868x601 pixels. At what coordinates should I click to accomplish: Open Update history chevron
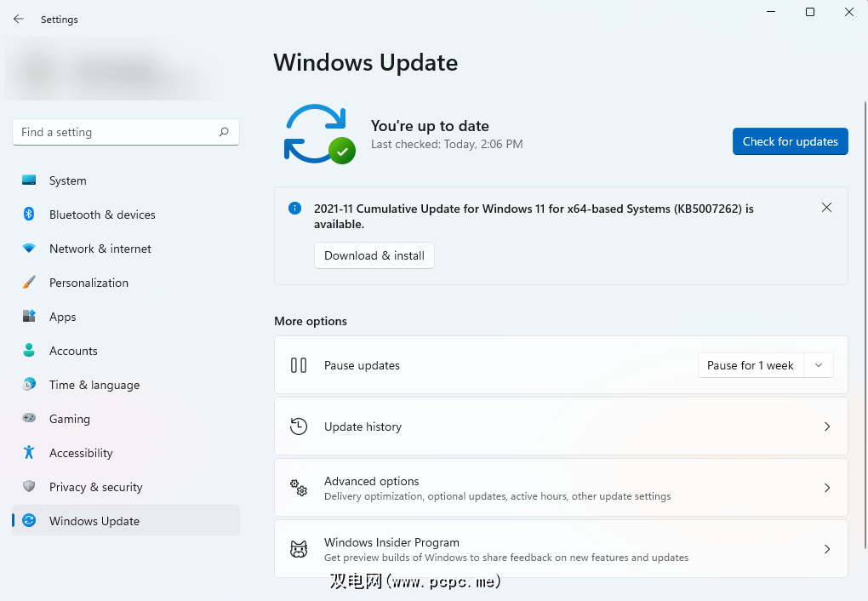click(827, 426)
